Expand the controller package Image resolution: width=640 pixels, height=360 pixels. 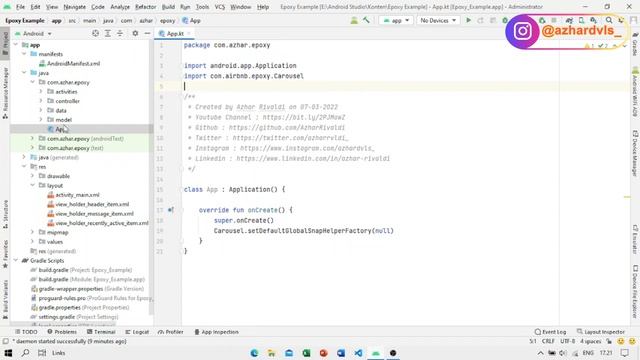(x=41, y=101)
